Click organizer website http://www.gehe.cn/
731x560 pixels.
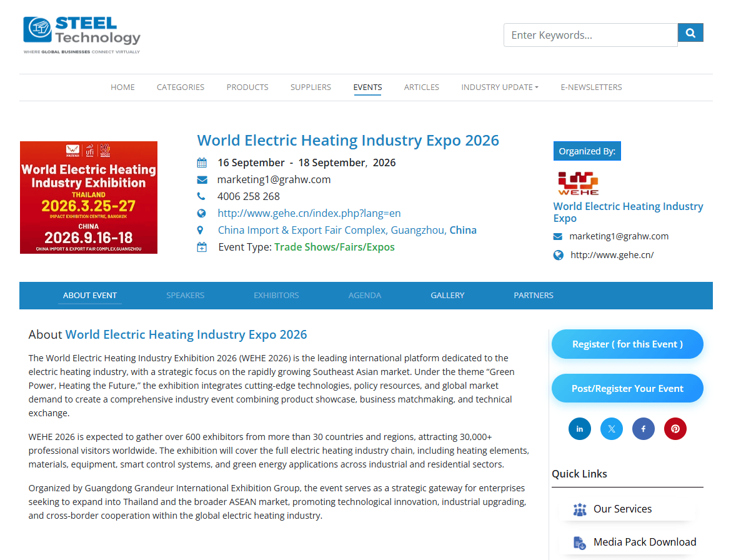612,255
